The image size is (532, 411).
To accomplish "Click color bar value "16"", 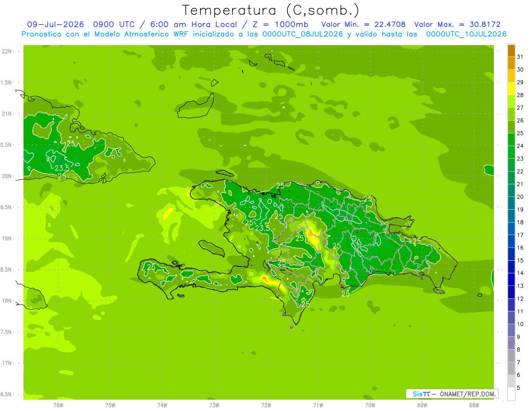I will point(520,247).
